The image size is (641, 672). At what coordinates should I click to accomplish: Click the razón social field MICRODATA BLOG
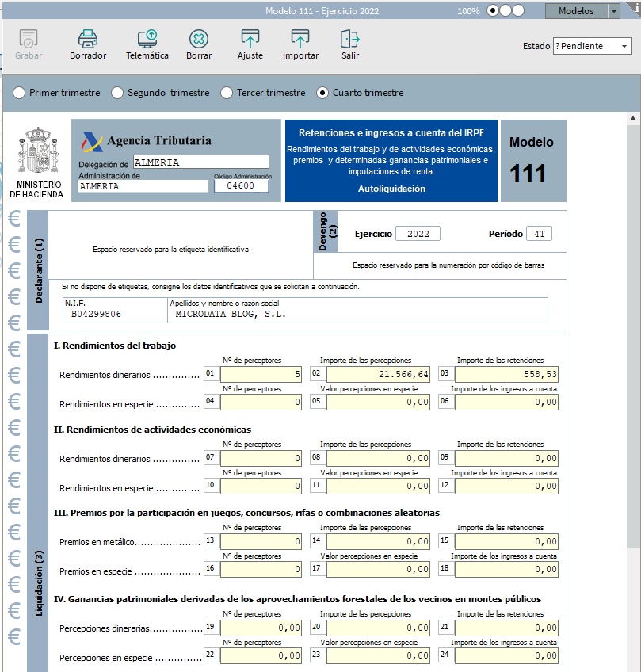[x=357, y=310]
